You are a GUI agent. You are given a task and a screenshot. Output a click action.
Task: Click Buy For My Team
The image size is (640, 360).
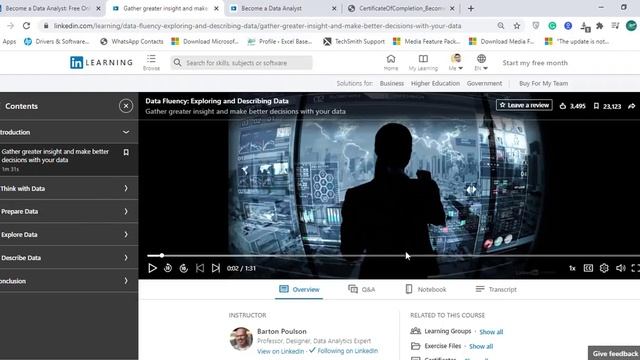pyautogui.click(x=544, y=83)
